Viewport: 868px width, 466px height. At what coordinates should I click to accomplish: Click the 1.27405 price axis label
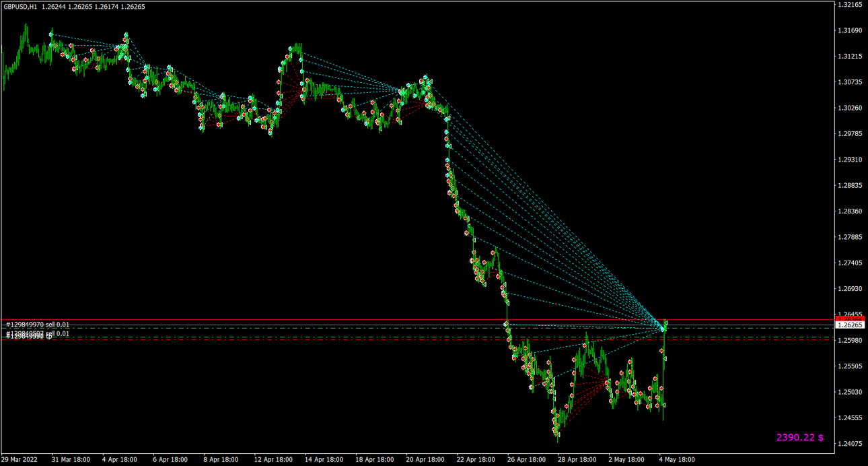(x=850, y=263)
